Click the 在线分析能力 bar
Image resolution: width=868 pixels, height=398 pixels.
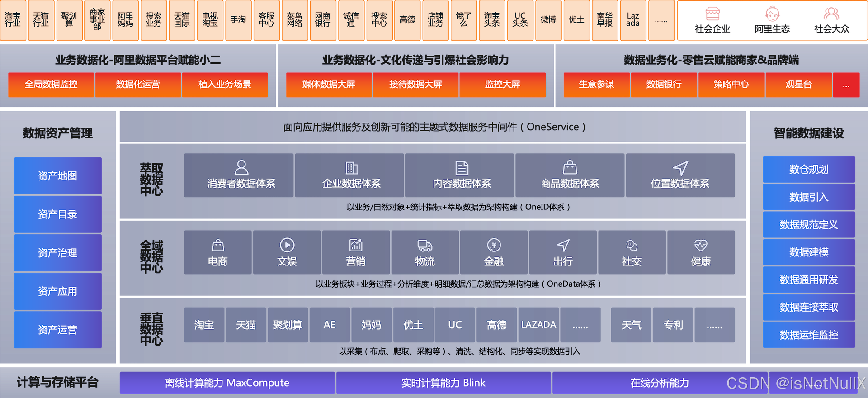point(660,383)
